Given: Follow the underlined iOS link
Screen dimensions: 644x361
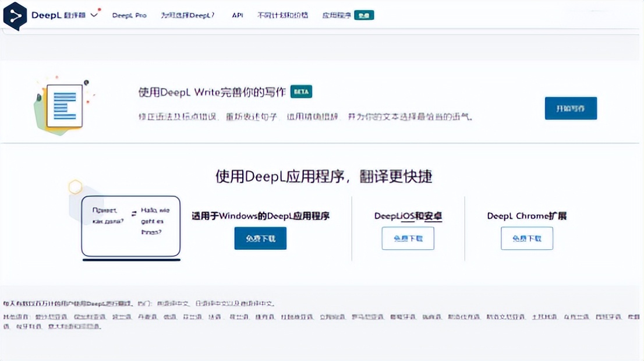Looking at the screenshot, I should click(408, 216).
